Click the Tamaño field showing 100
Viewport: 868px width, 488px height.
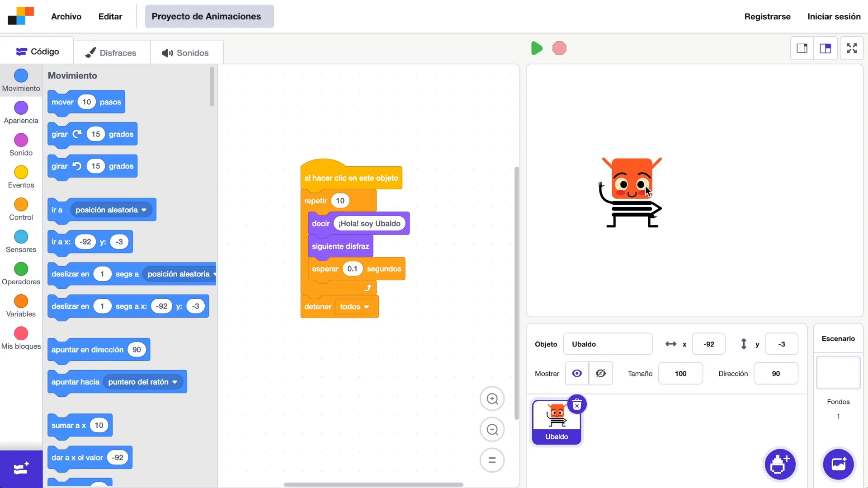click(680, 374)
